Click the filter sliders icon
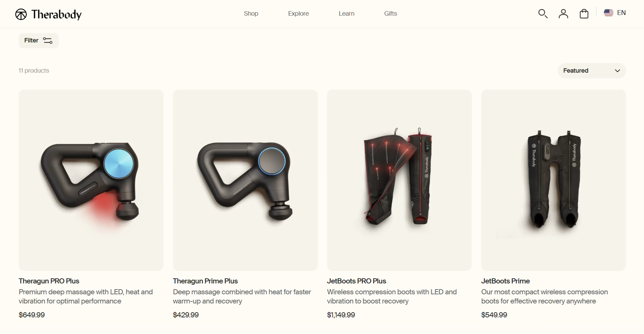 pos(48,41)
